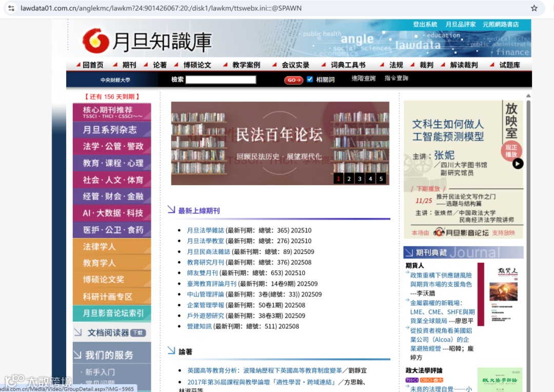Open 英國高等教育分析 article link

point(265,370)
